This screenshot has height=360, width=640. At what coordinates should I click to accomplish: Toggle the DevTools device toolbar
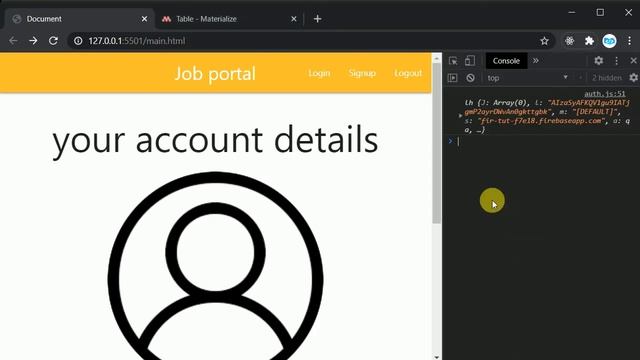pyautogui.click(x=470, y=61)
